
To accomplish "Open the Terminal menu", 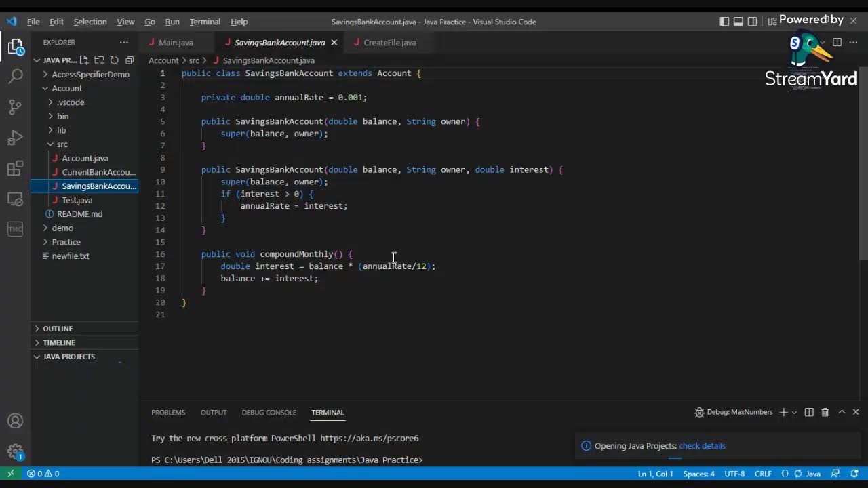I will (205, 22).
